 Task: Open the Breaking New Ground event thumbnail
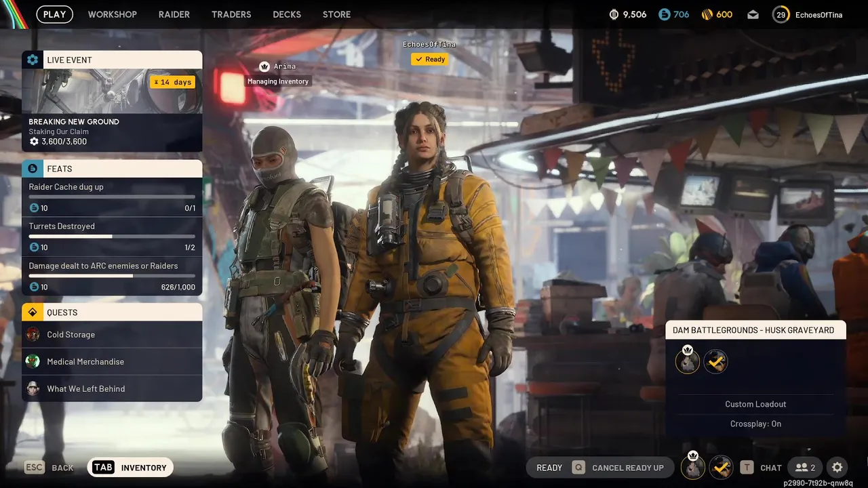tap(112, 91)
